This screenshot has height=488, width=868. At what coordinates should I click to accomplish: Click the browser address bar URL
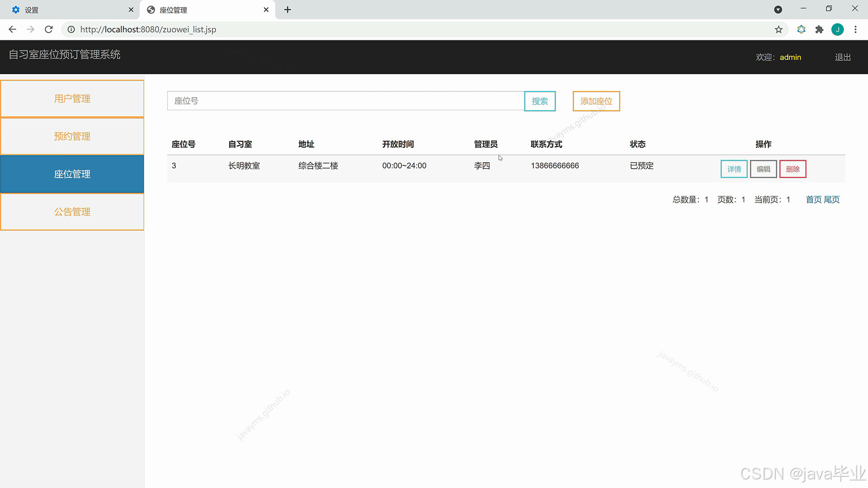[x=148, y=29]
